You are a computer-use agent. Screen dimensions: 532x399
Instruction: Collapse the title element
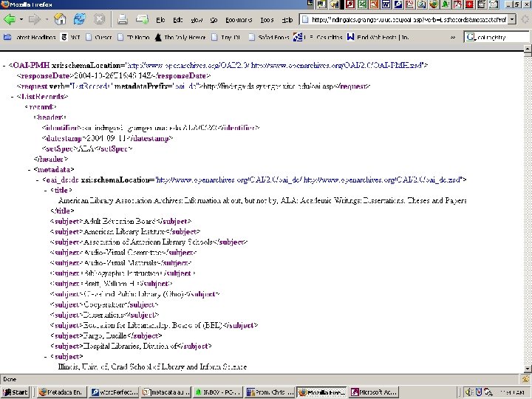(x=46, y=191)
